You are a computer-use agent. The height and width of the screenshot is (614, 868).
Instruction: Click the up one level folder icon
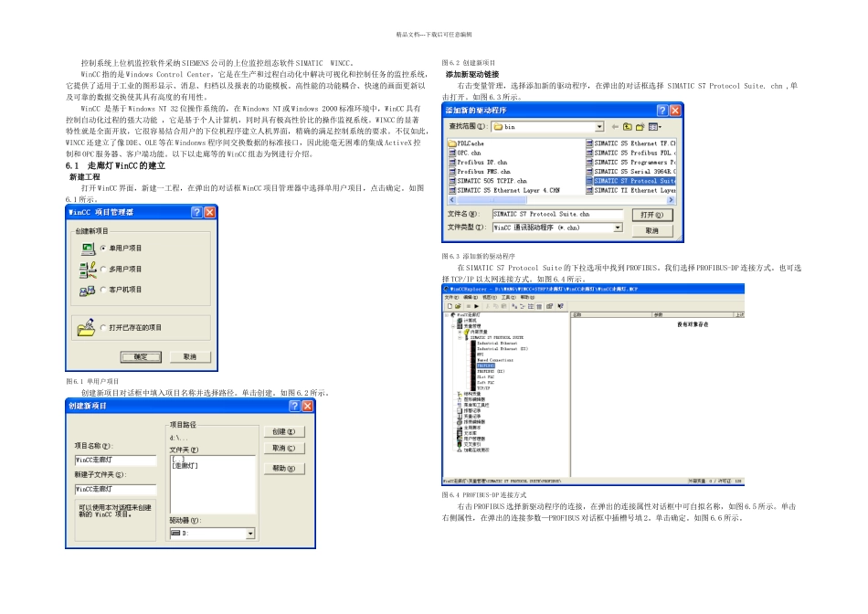coord(627,127)
